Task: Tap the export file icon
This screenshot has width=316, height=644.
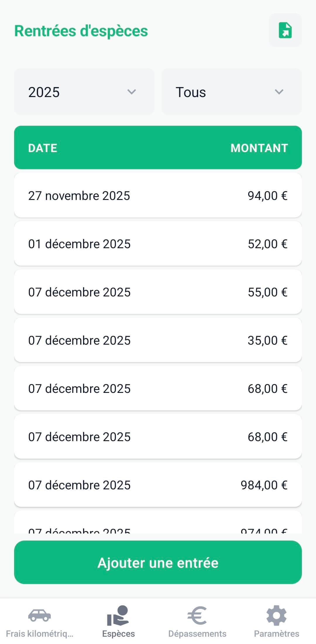Action: tap(285, 30)
